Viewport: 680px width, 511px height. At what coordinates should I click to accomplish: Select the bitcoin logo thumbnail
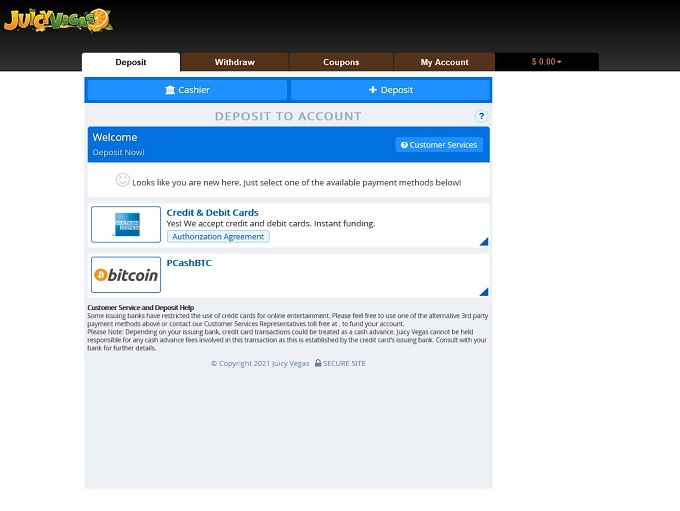(x=126, y=275)
